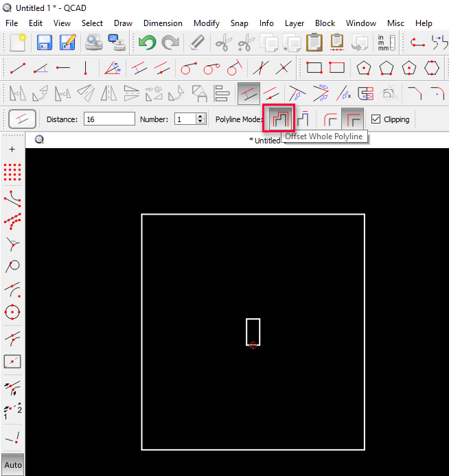Open the Dimension menu
This screenshot has width=449, height=476.
(163, 23)
